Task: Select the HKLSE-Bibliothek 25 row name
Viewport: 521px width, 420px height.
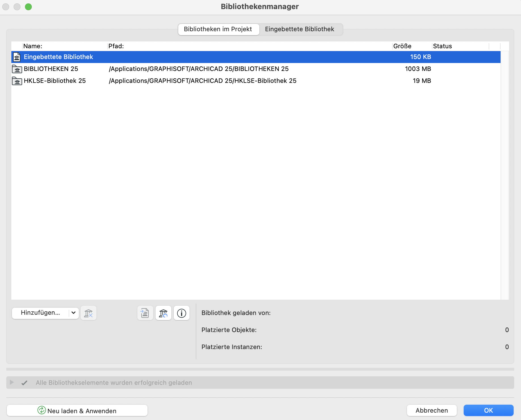Action: [55, 81]
